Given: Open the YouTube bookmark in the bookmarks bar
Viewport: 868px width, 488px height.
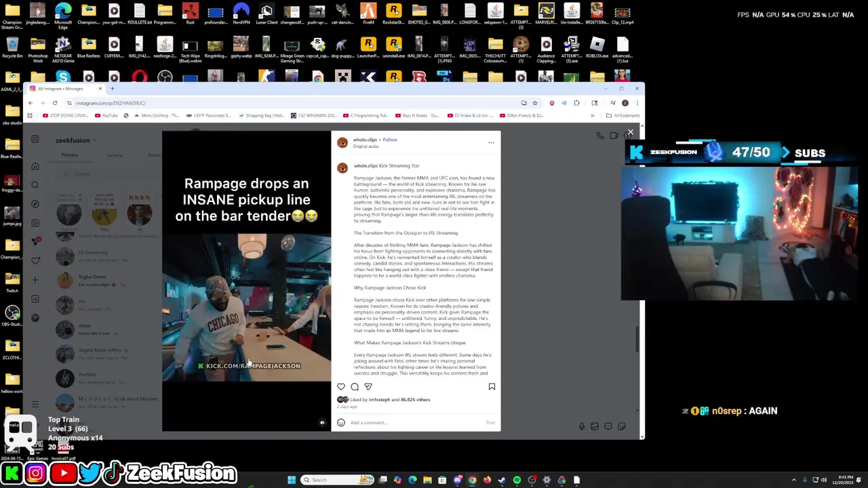Looking at the screenshot, I should point(106,116).
